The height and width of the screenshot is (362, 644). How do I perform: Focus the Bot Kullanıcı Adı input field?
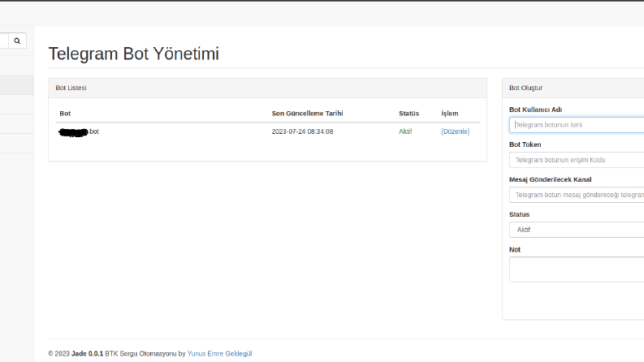click(x=577, y=125)
